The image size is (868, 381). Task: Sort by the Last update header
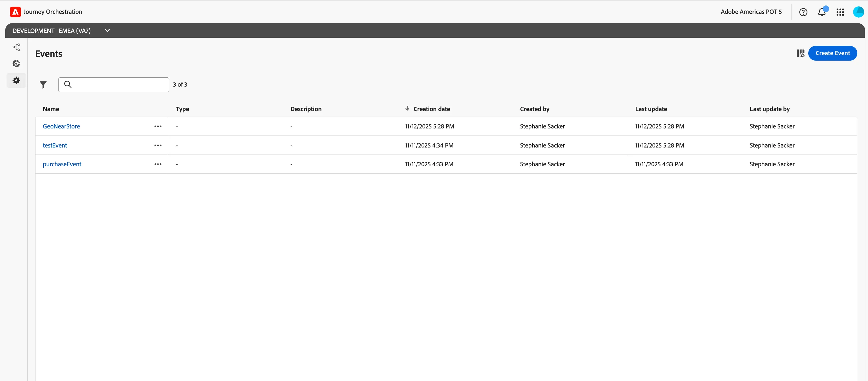[x=651, y=109]
